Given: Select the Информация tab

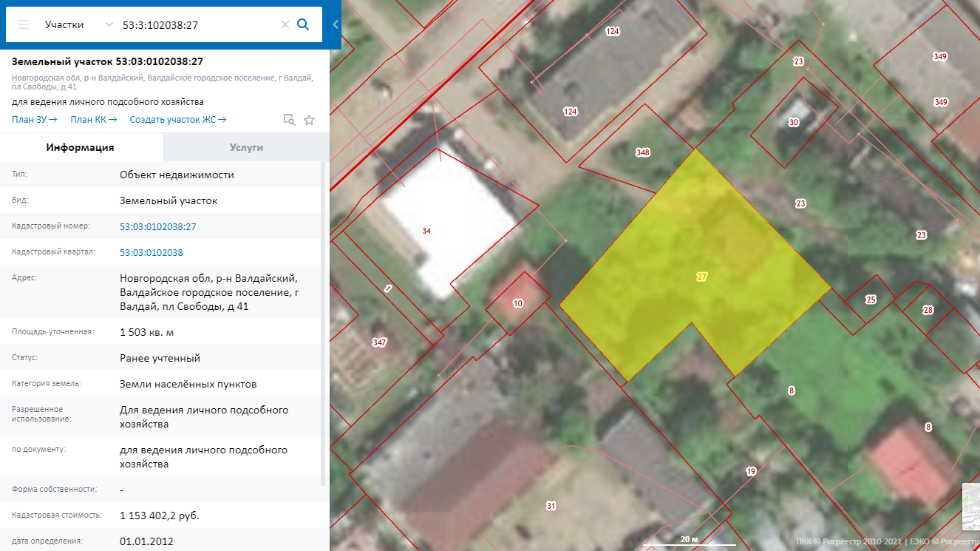Looking at the screenshot, I should click(81, 147).
